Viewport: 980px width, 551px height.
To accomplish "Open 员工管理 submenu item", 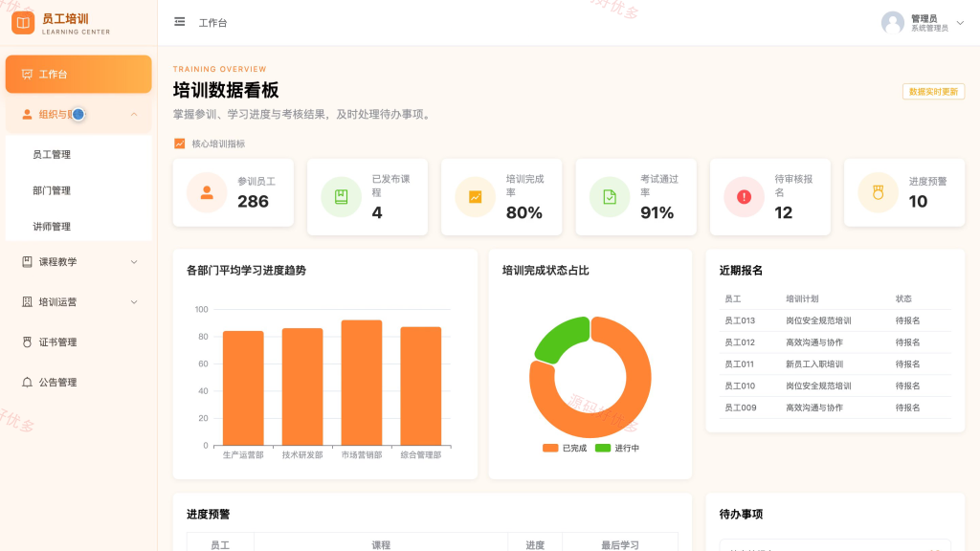I will coord(78,154).
